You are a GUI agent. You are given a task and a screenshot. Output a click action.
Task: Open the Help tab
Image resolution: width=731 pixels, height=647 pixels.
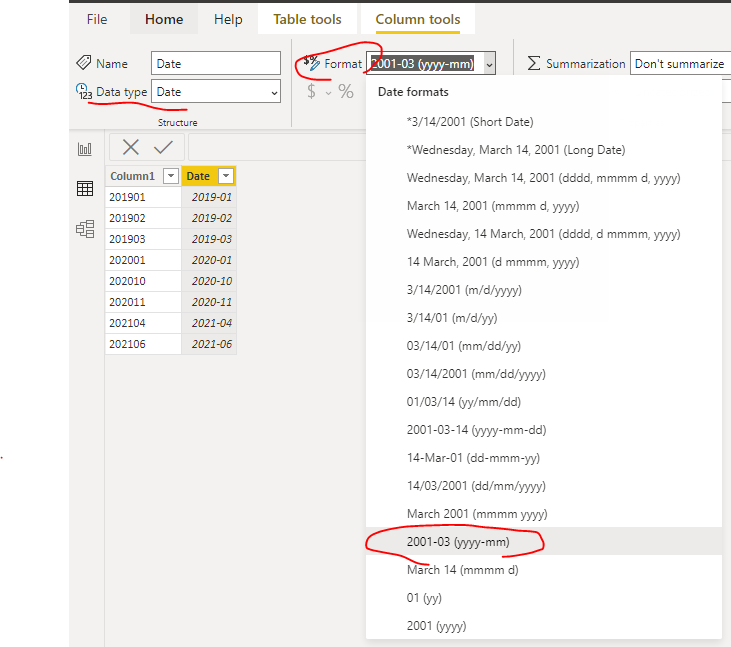(x=228, y=19)
